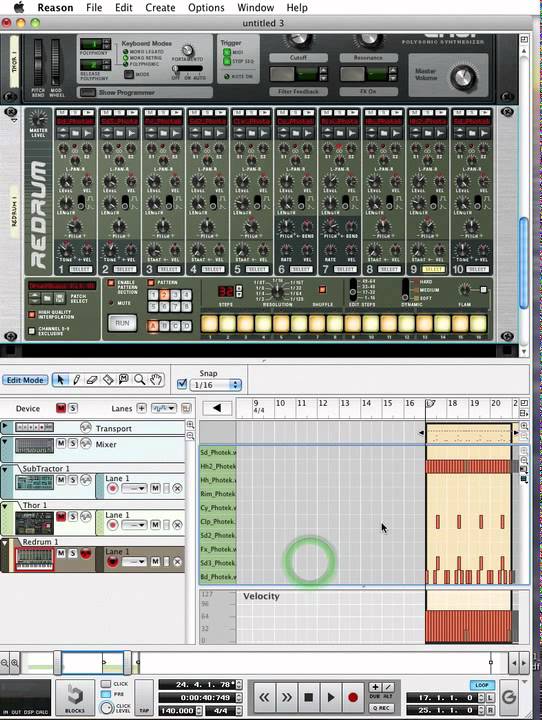Click the Redrum RUN button
This screenshot has height=720, width=542.
click(x=122, y=323)
